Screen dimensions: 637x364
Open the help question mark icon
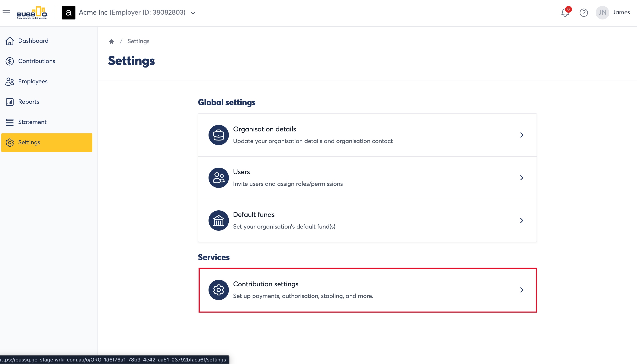point(584,12)
